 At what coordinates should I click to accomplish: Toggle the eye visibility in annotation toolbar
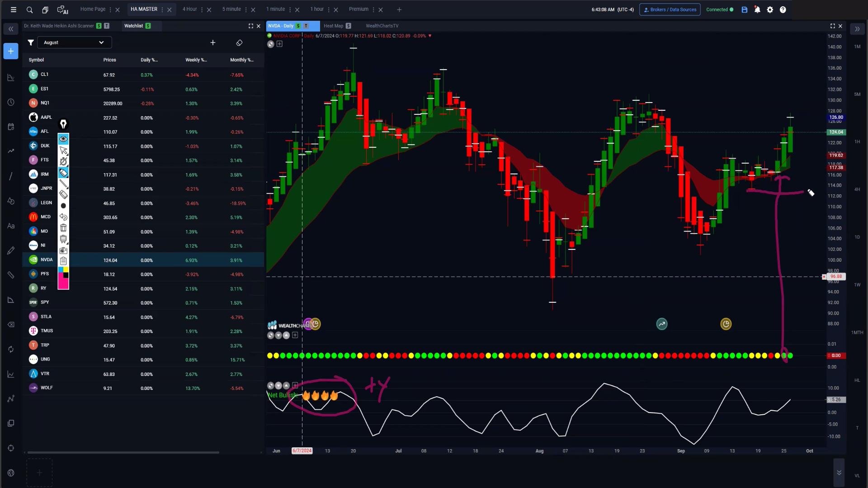tap(63, 139)
